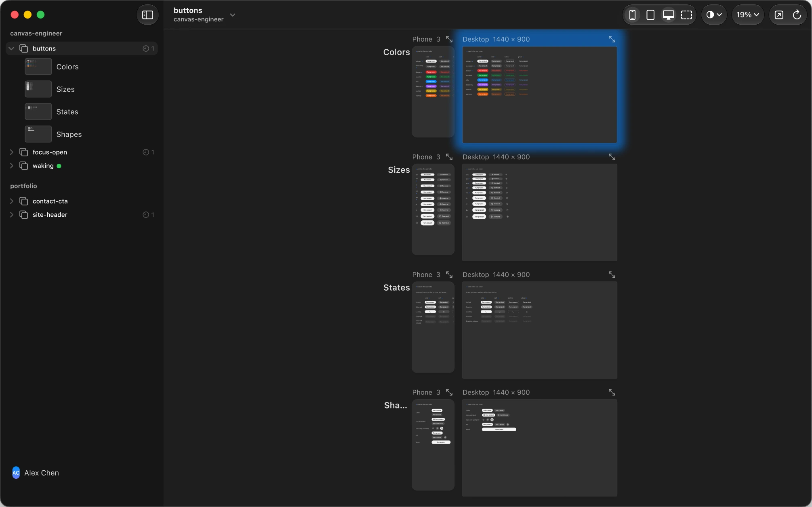Screen dimensions: 812x507
Task: Click the history clock icon beside focus-open
Action: pyautogui.click(x=146, y=152)
